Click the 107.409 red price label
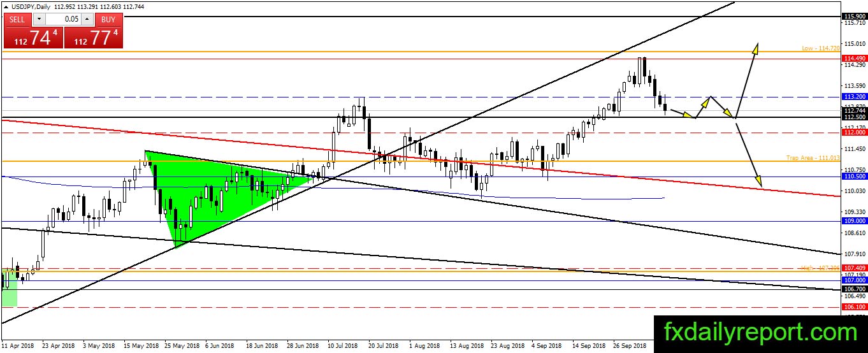 click(854, 268)
